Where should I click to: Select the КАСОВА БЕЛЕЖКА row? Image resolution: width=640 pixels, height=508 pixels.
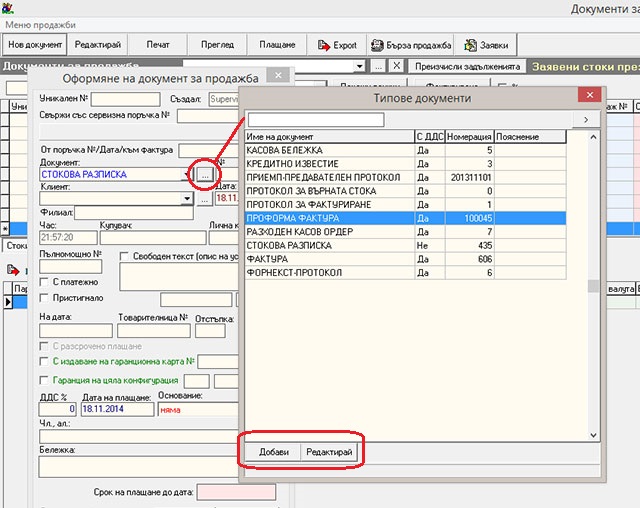point(406,150)
